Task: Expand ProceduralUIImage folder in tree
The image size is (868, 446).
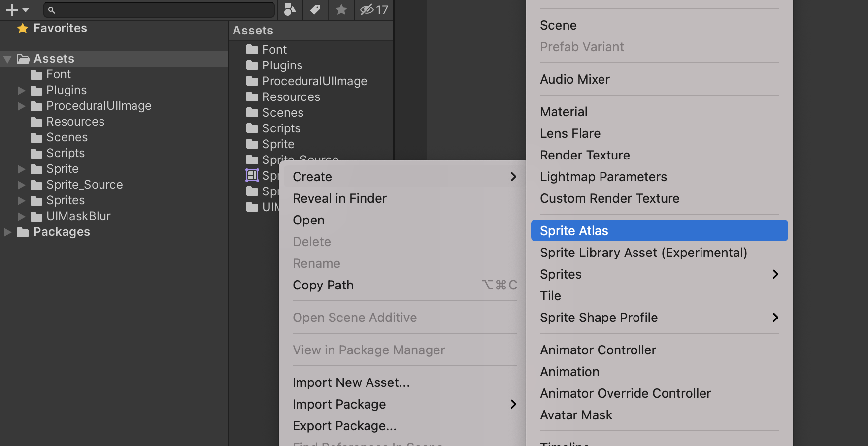Action: point(21,106)
